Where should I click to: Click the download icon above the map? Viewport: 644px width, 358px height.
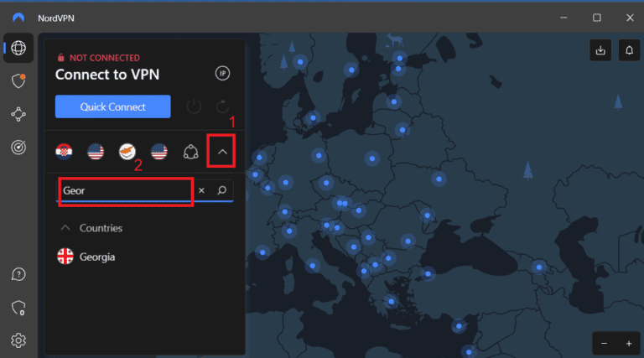tap(600, 50)
